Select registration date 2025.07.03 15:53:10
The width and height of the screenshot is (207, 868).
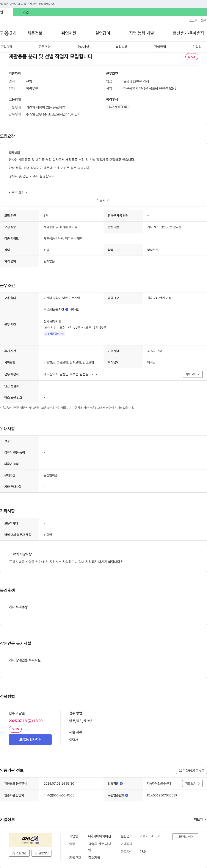[59, 784]
